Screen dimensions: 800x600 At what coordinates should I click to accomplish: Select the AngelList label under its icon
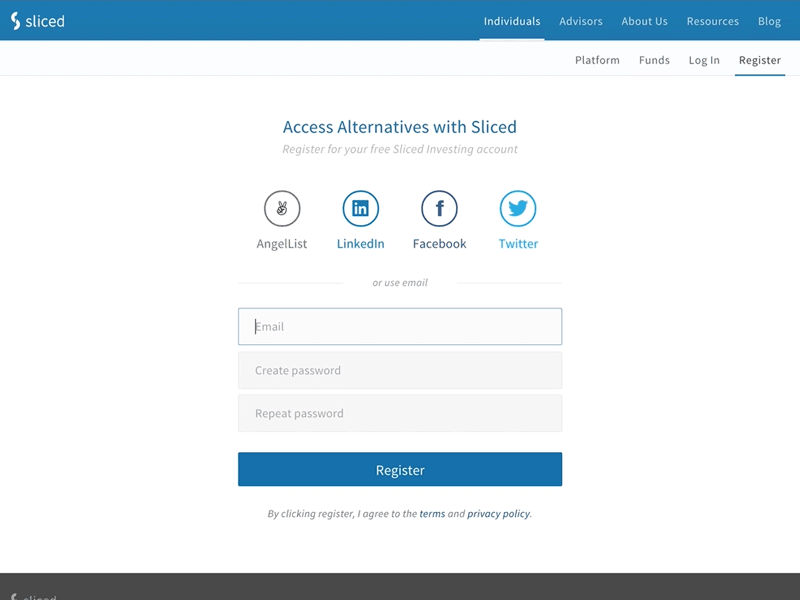[281, 243]
